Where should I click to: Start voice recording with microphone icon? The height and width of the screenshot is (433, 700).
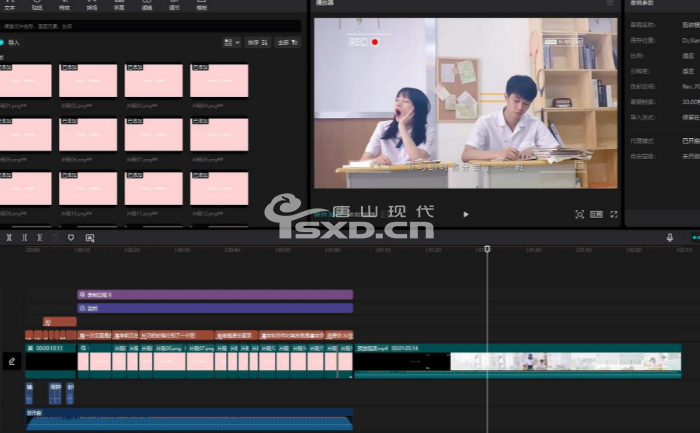tap(670, 237)
